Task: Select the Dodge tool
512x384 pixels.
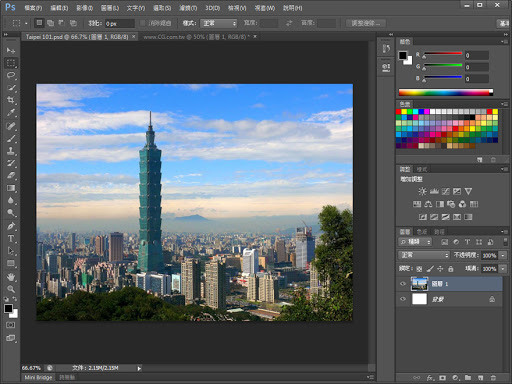Action: (x=11, y=213)
